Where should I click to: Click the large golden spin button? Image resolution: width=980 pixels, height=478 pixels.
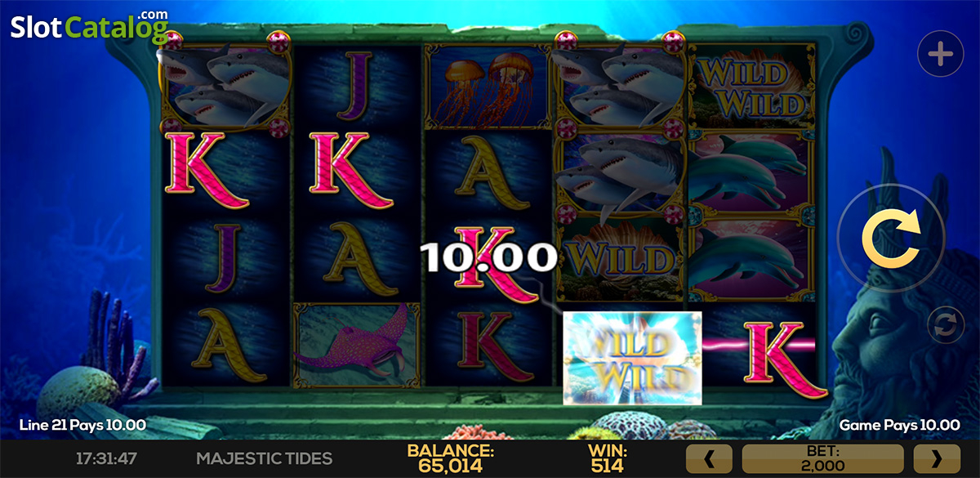(x=891, y=237)
